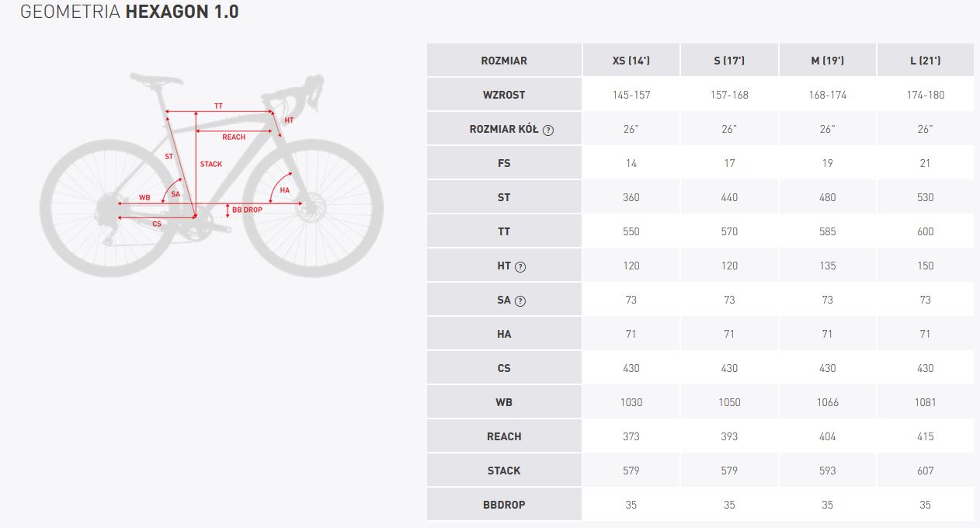This screenshot has height=528, width=980.
Task: Click help icon next to HT row
Action: click(x=520, y=266)
